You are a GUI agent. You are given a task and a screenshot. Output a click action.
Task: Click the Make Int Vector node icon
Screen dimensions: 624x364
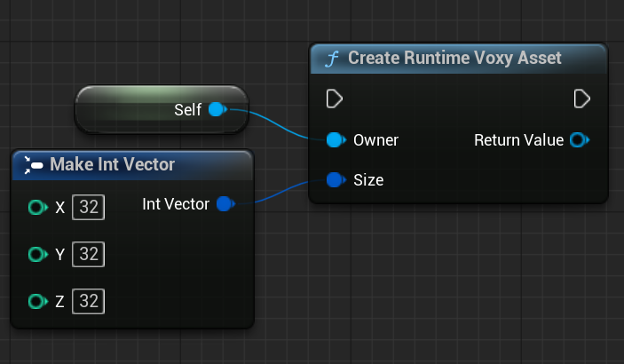[x=34, y=164]
